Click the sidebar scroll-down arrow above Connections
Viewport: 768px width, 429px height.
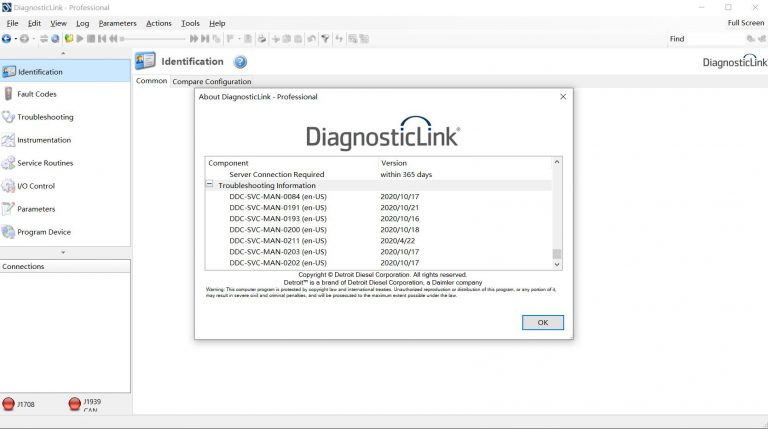[63, 252]
